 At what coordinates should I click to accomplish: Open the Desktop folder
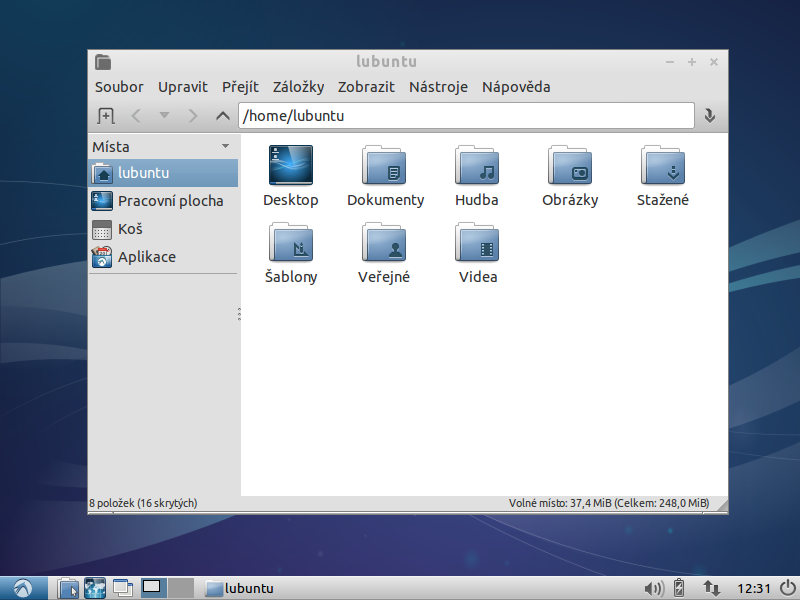290,167
